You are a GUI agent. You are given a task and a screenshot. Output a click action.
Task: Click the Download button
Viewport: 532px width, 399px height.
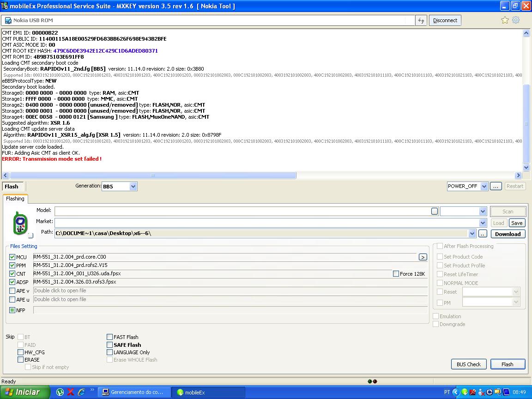pyautogui.click(x=508, y=234)
